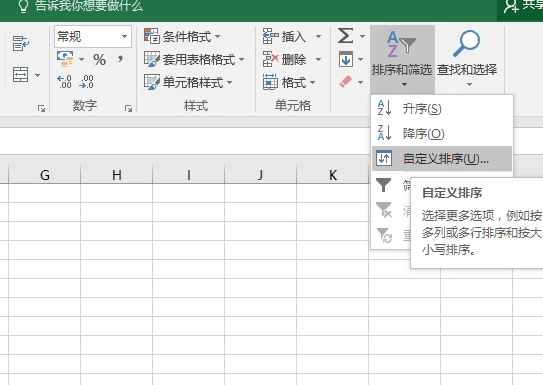Decrease decimal places

pyautogui.click(x=86, y=82)
